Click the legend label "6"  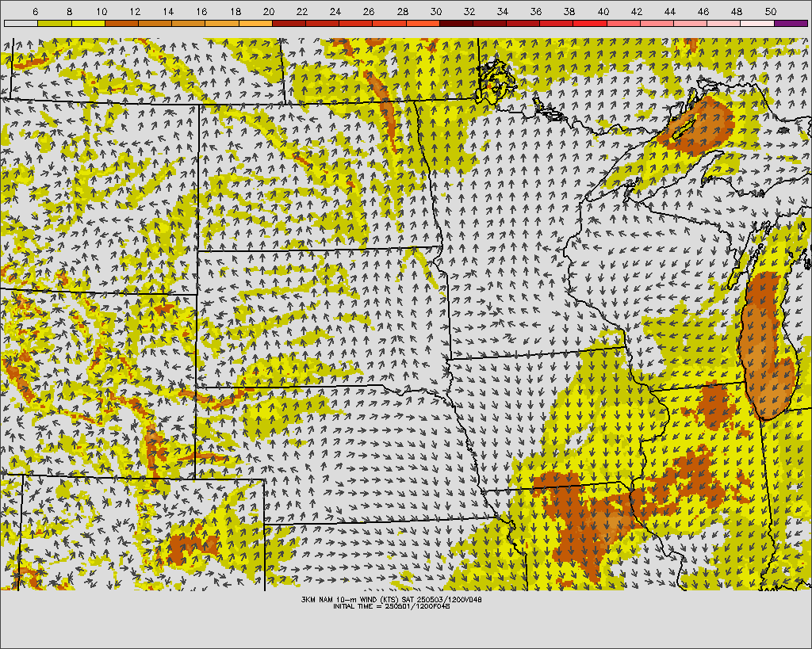[x=35, y=11]
